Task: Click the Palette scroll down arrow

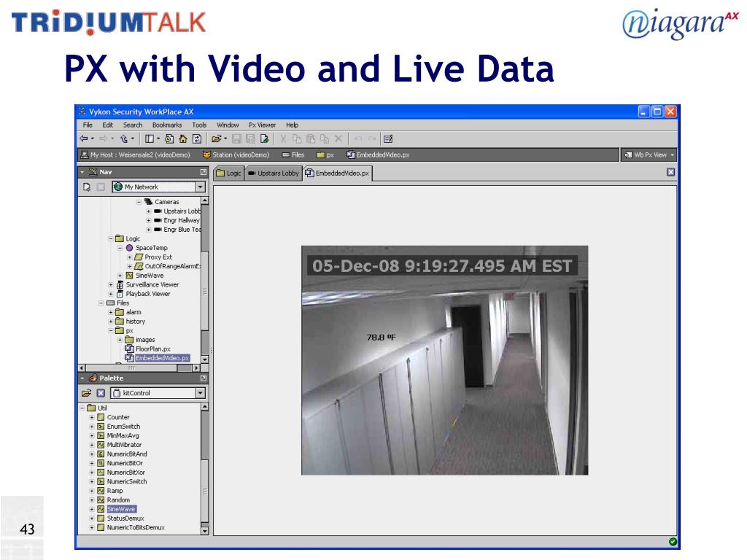Action: [205, 531]
